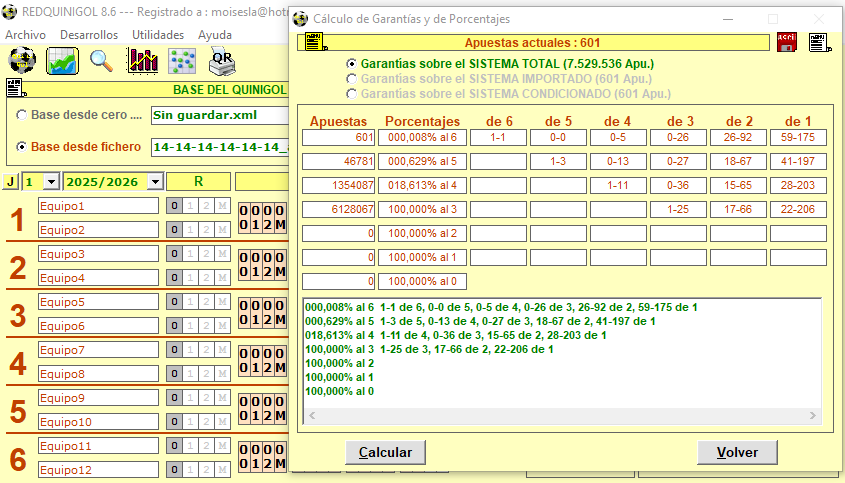Click the 00-01-02-0M grid for match 1
Image resolution: width=845 pixels, height=483 pixels.
(x=262, y=218)
